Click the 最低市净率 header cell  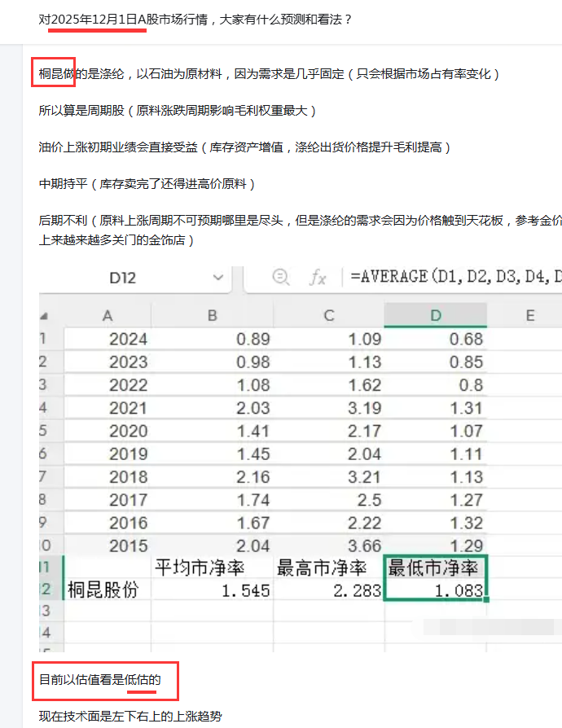coord(435,568)
